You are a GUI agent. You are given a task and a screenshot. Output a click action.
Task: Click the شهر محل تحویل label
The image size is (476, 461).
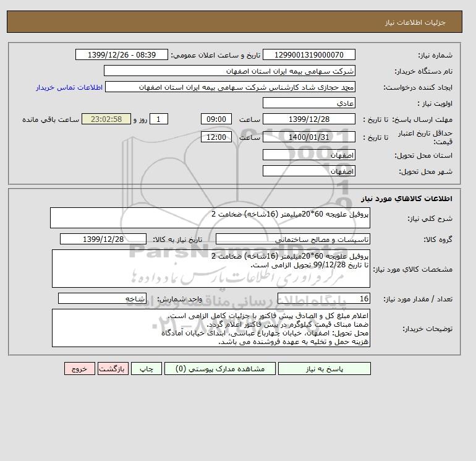click(425, 171)
